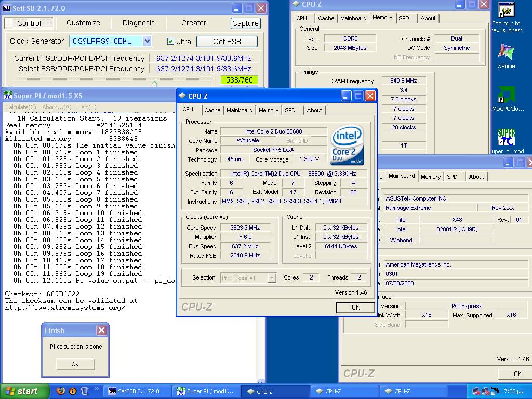Open the Customize tab in SetFSB
Viewport: 532px width, 399px height.
pyautogui.click(x=83, y=23)
